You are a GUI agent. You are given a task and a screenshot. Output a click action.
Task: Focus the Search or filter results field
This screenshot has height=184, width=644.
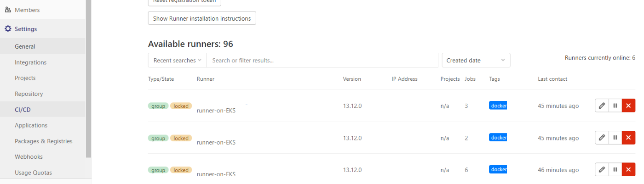[322, 60]
